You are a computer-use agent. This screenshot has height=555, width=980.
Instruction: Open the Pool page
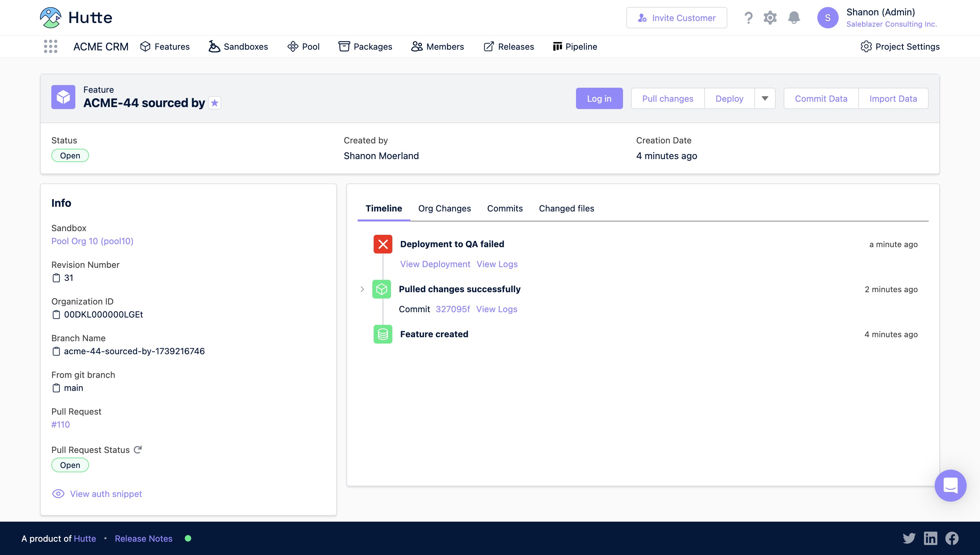pyautogui.click(x=304, y=46)
